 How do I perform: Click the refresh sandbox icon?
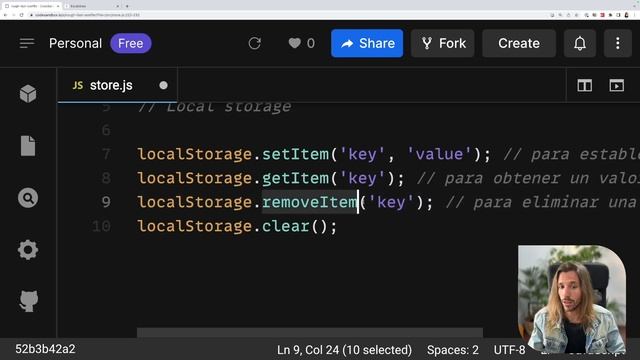[254, 43]
